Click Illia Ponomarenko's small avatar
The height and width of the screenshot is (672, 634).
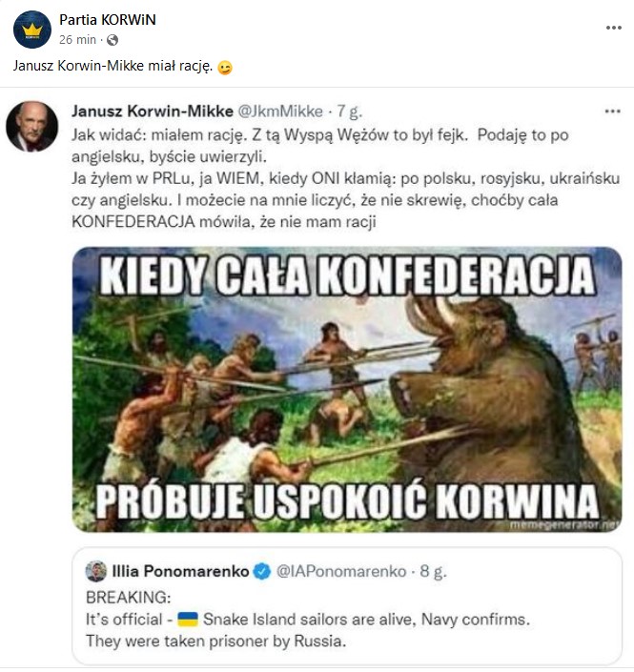click(95, 571)
